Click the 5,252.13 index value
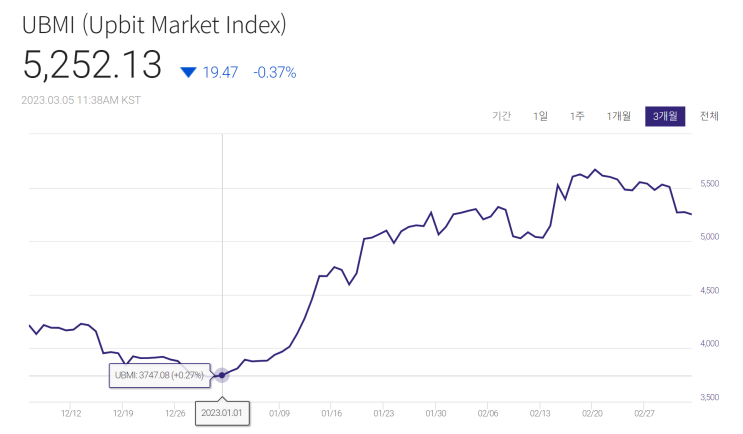The height and width of the screenshot is (434, 743). tap(92, 65)
